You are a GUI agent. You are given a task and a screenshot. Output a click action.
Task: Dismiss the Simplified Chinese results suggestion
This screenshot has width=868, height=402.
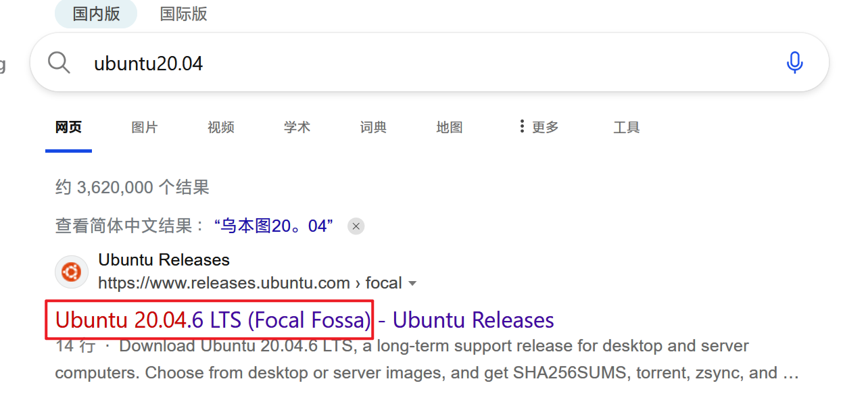356,226
